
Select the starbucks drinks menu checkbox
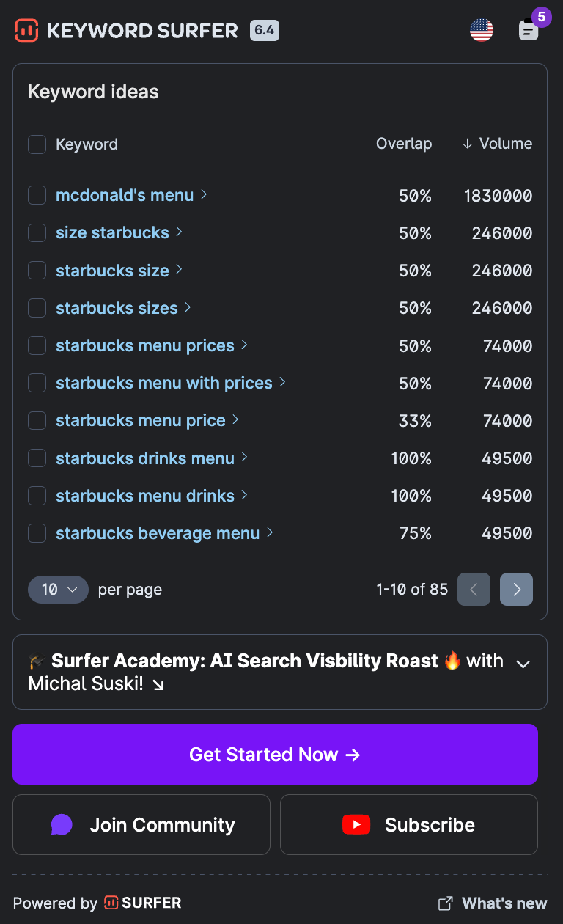coord(37,458)
